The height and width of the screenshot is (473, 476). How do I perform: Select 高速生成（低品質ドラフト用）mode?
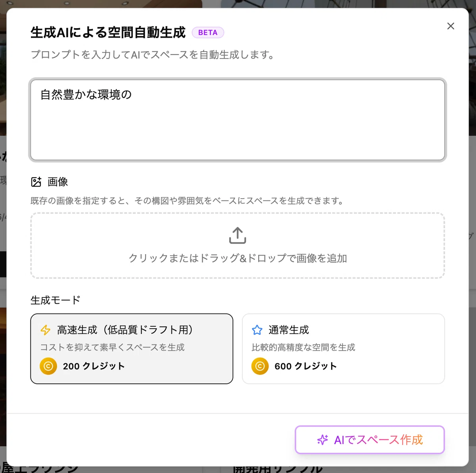[132, 349]
